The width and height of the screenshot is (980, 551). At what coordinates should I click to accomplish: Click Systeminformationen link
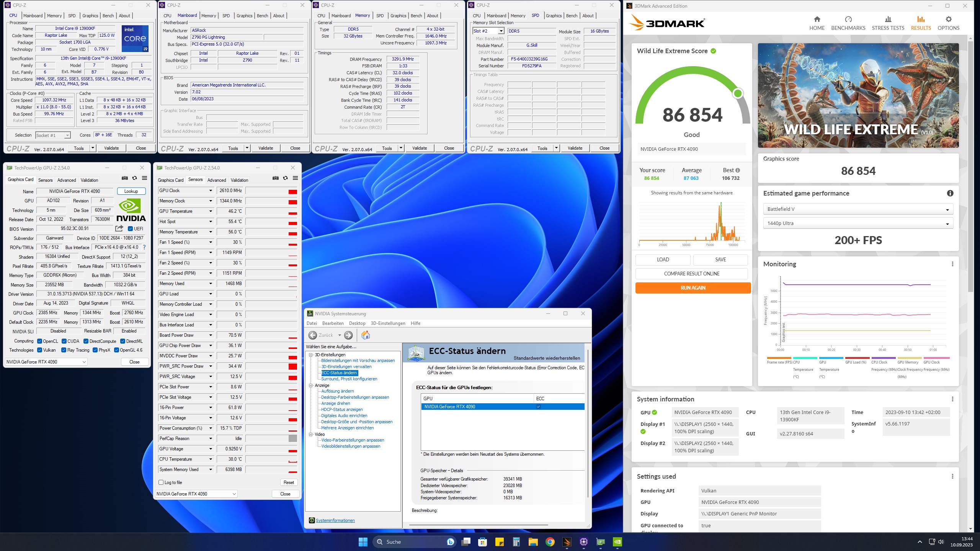335,520
